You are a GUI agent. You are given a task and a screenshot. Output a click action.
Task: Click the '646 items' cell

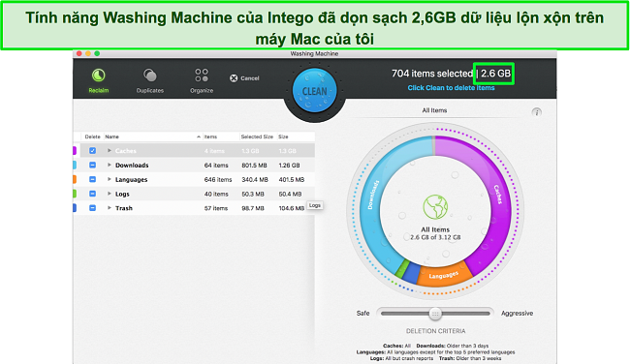click(218, 180)
